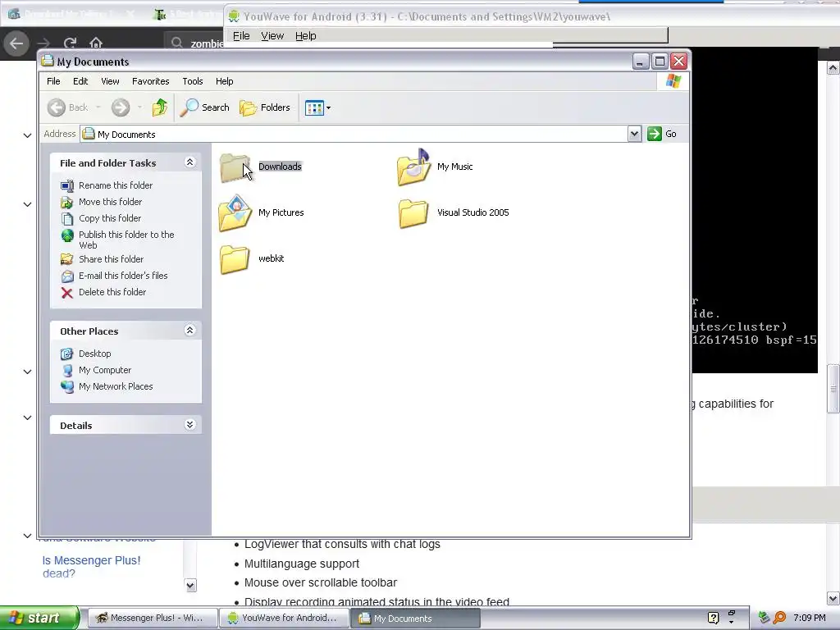Go to Desktop in Other Places
Screen dimensions: 840x630
click(x=95, y=354)
